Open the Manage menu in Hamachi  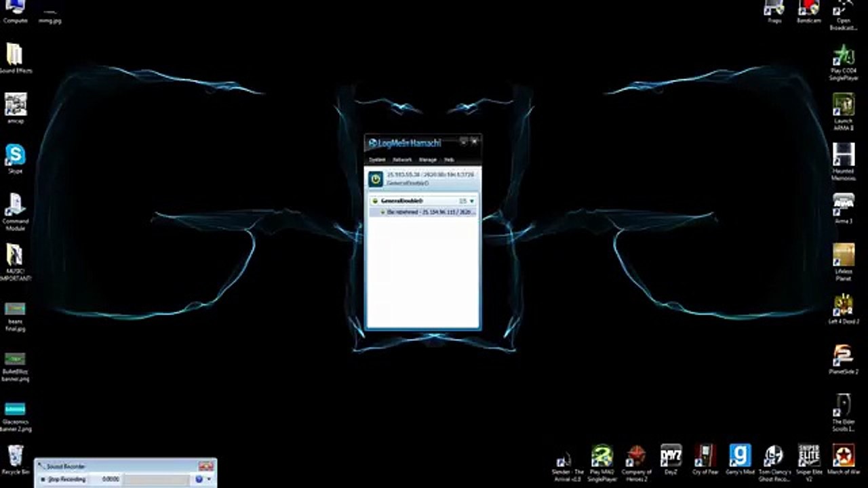(x=427, y=160)
